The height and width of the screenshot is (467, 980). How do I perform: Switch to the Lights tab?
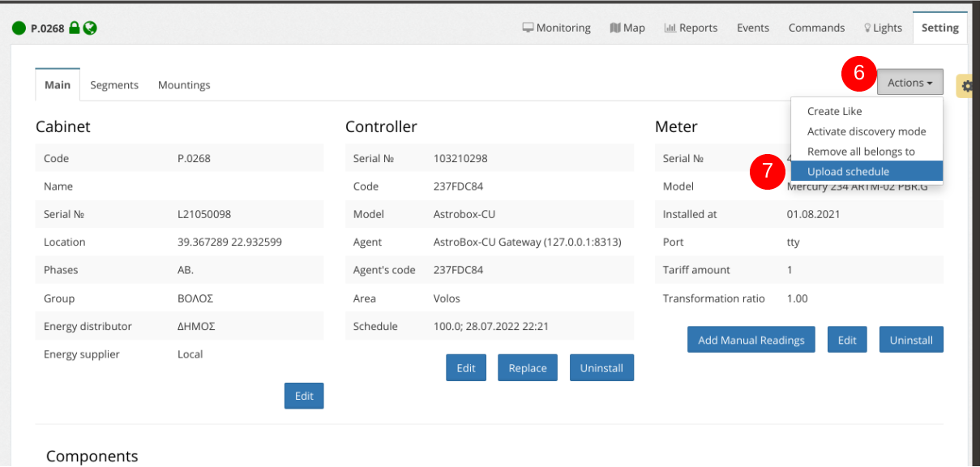(x=883, y=28)
